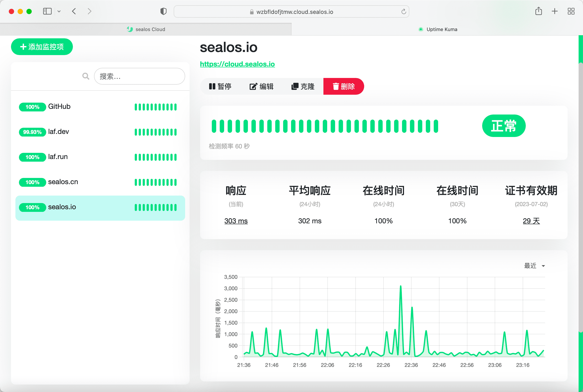The image size is (583, 392).
Task: Edit the monitor with 编辑 button
Action: 262,87
